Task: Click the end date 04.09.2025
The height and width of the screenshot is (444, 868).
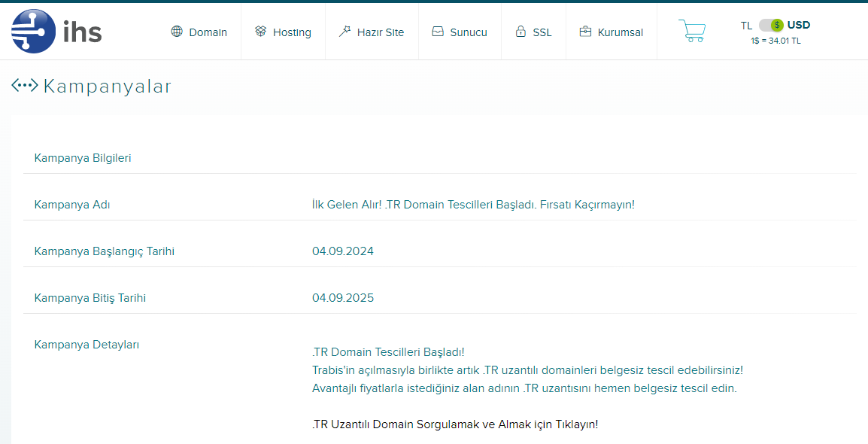Action: click(x=343, y=298)
